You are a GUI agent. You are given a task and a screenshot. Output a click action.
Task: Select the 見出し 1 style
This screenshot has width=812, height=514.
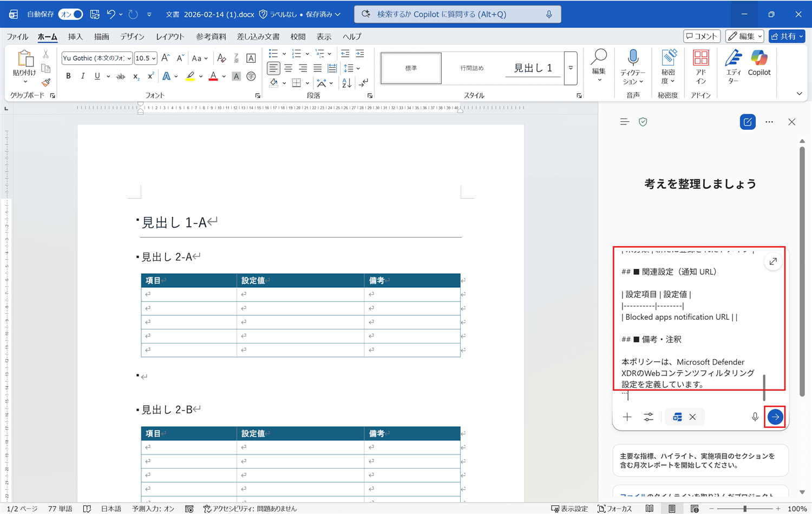coord(533,68)
